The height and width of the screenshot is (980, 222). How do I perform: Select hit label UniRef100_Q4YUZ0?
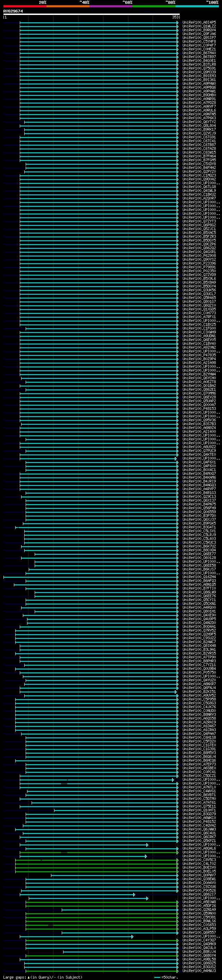click(x=199, y=680)
